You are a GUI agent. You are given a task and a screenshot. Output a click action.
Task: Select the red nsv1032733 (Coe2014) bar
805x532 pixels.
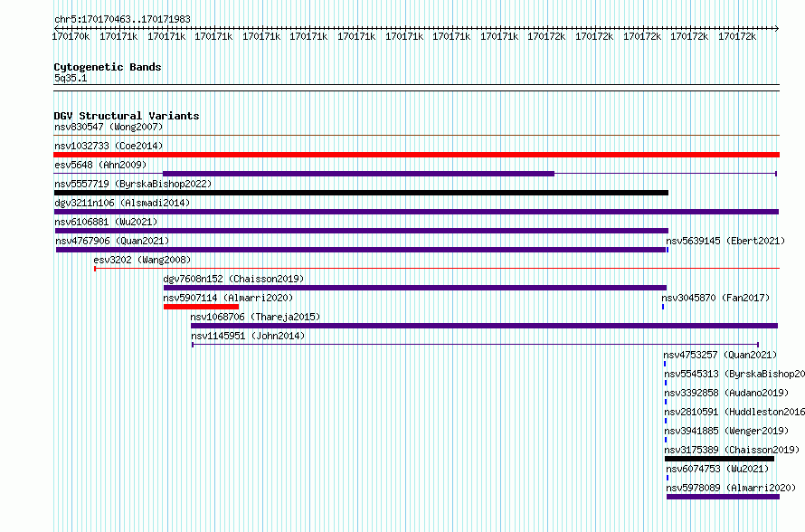pyautogui.click(x=416, y=155)
